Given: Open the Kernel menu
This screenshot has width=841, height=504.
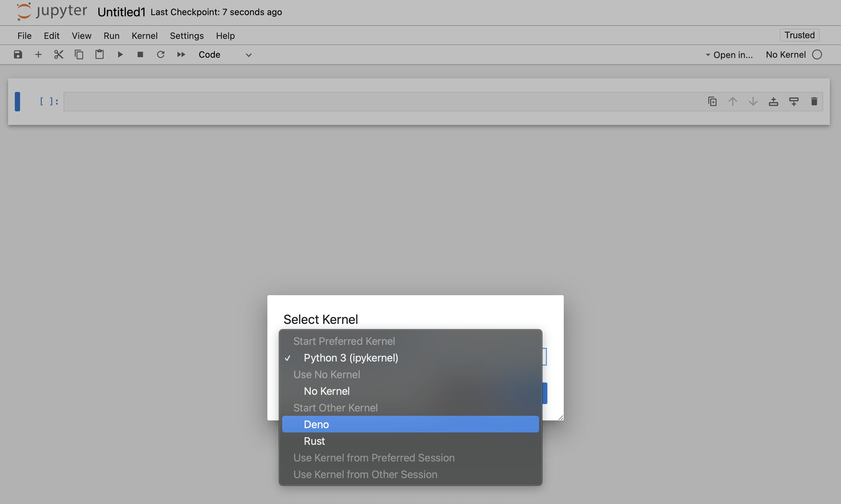Looking at the screenshot, I should point(144,34).
